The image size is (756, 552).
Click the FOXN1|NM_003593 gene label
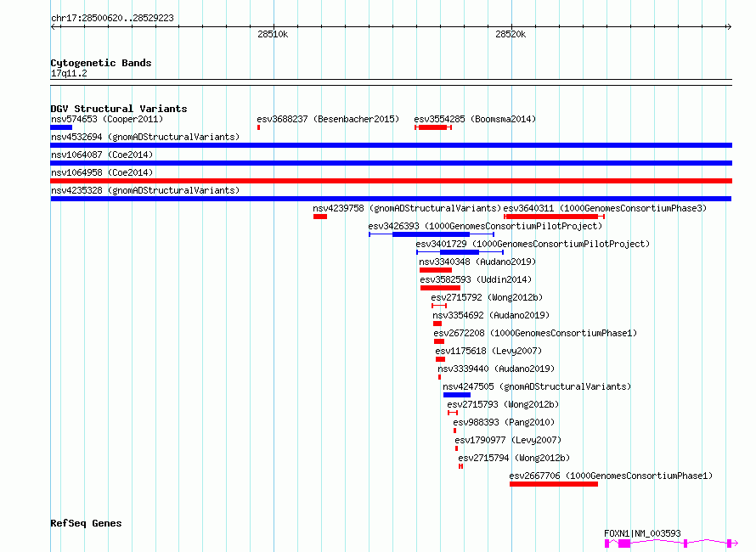point(642,533)
